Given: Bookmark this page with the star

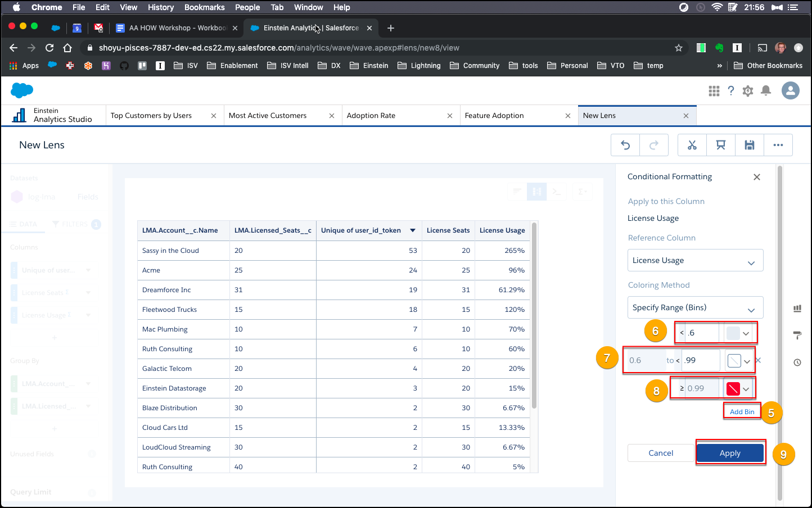Looking at the screenshot, I should [x=679, y=48].
